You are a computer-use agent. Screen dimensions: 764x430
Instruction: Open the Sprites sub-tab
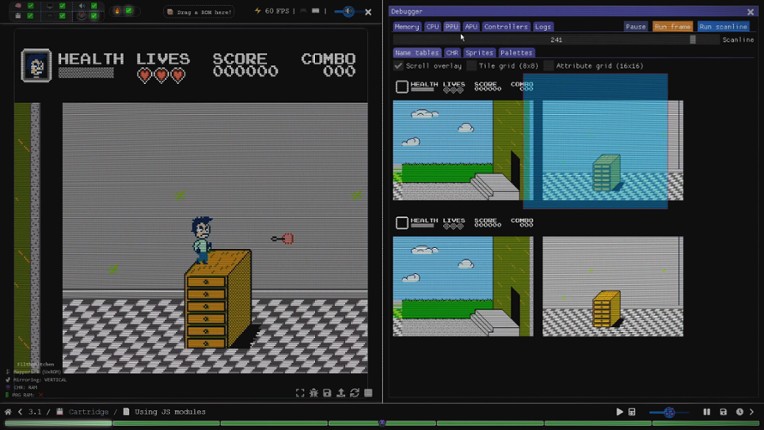pos(479,53)
